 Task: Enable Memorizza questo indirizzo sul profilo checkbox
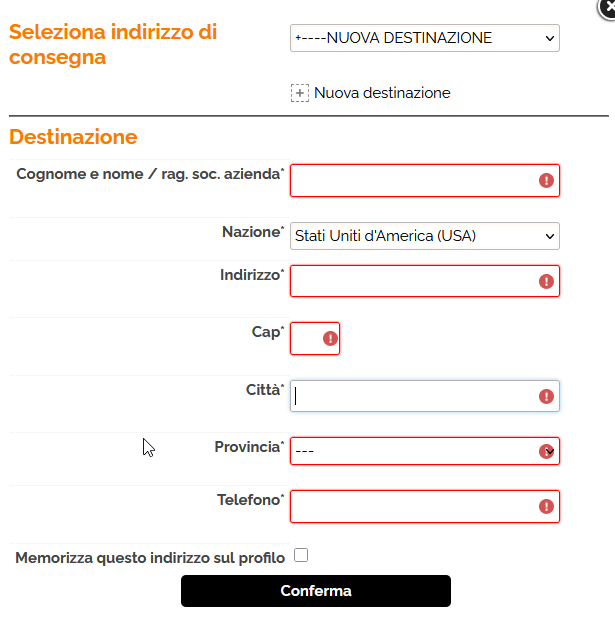click(301, 555)
